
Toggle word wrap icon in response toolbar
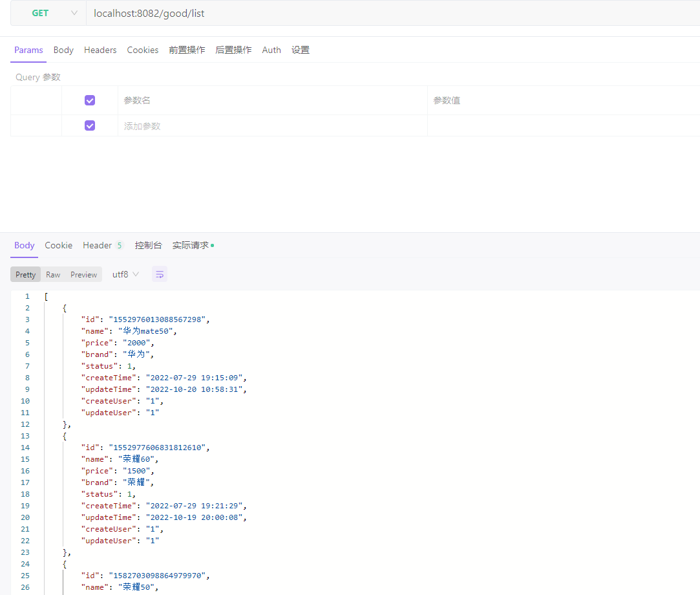click(x=160, y=274)
